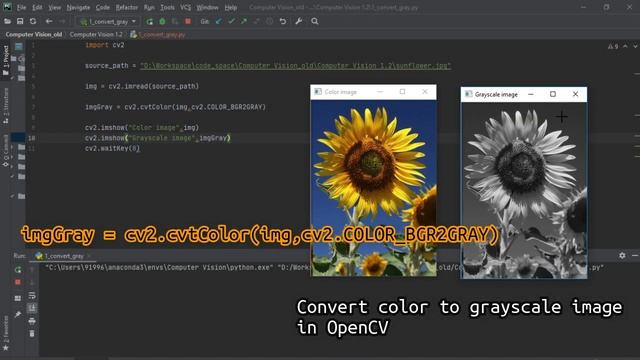
Task: Click 1_convert_gray.py breadcrumb
Action: click(x=158, y=35)
